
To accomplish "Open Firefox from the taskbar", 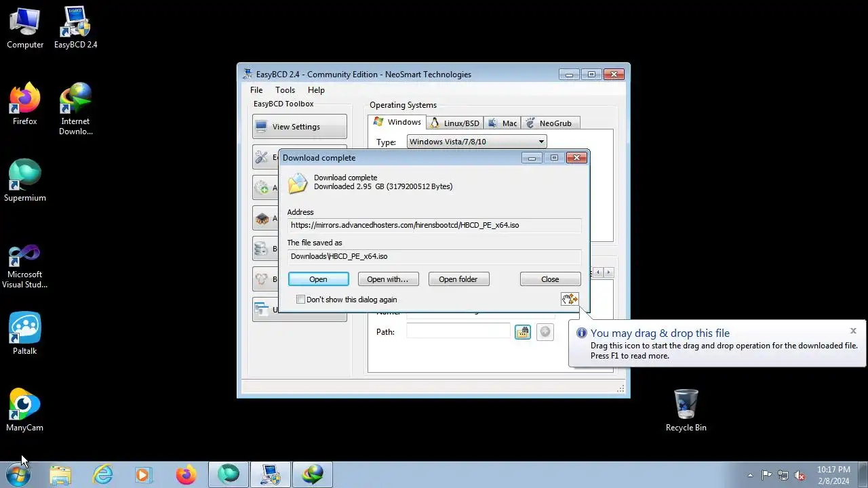I will (x=186, y=475).
